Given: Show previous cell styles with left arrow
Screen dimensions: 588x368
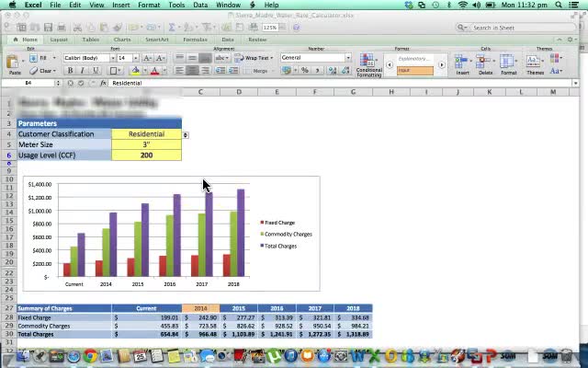Looking at the screenshot, I should 390,65.
